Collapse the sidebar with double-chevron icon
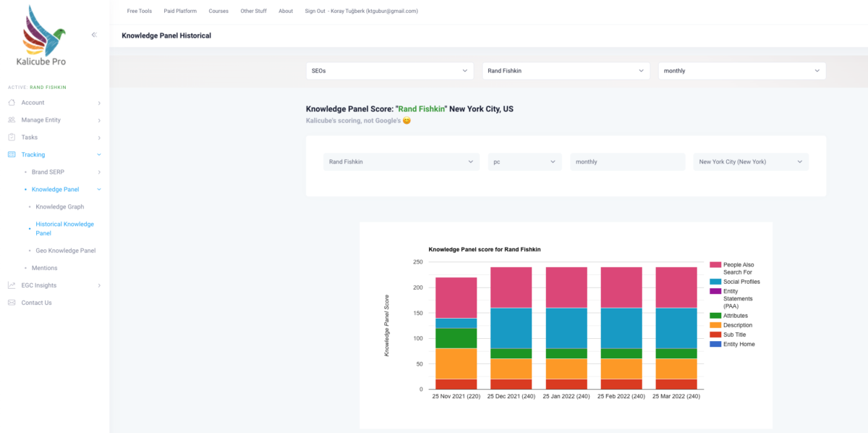The height and width of the screenshot is (433, 868). pyautogui.click(x=94, y=35)
